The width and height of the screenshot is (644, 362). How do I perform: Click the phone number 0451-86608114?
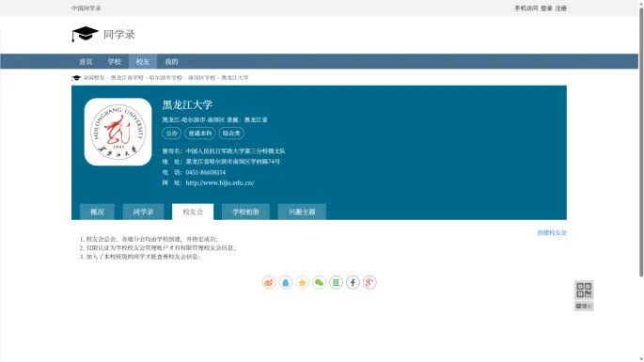[205, 173]
